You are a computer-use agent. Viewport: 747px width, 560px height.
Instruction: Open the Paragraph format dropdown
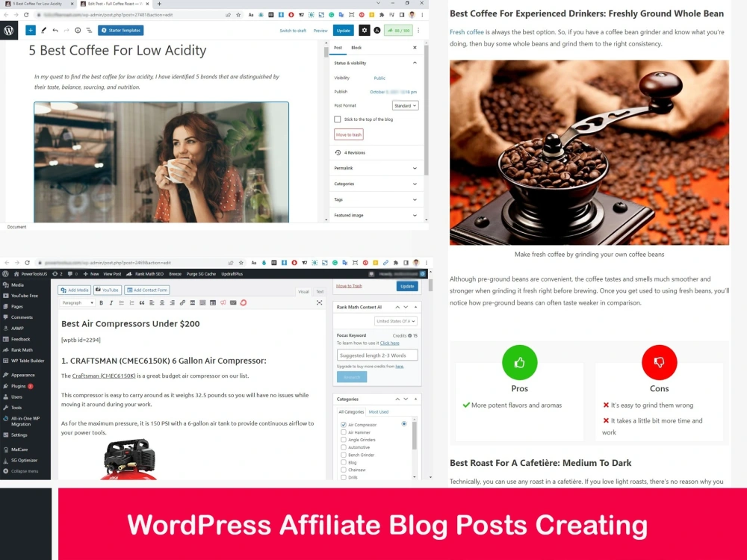[77, 303]
